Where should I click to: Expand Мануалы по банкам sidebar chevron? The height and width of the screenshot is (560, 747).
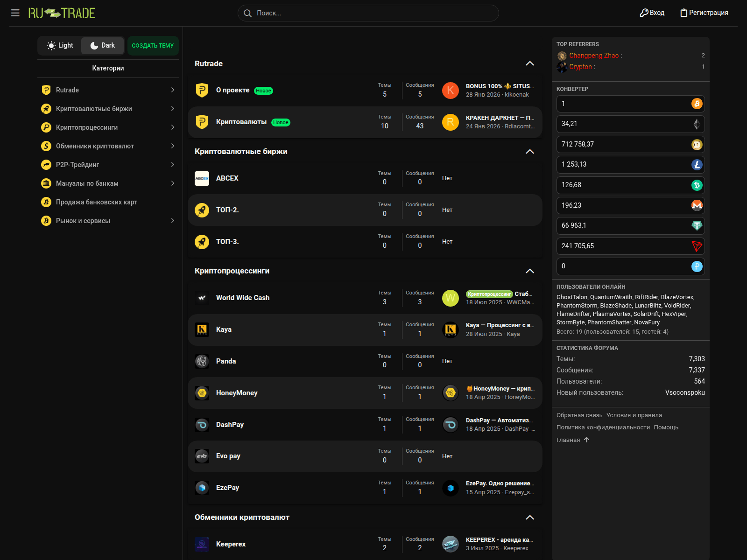pyautogui.click(x=173, y=183)
